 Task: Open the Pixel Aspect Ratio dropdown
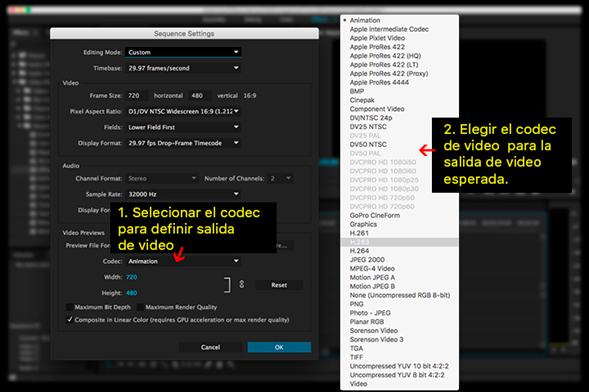pos(183,112)
